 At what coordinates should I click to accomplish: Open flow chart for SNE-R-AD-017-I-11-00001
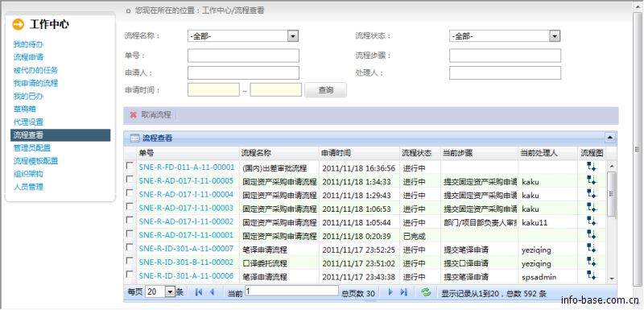point(591,234)
